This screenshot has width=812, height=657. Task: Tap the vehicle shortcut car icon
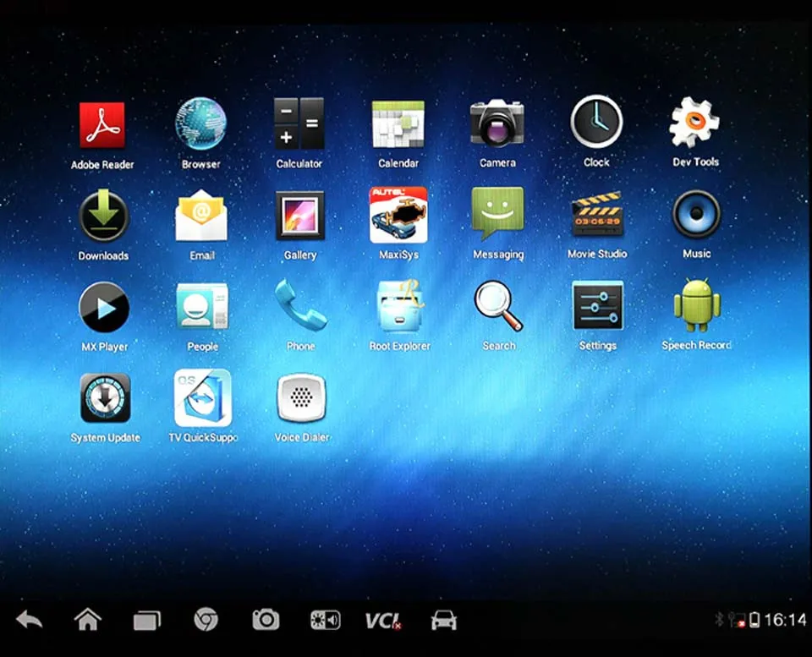[x=444, y=620]
